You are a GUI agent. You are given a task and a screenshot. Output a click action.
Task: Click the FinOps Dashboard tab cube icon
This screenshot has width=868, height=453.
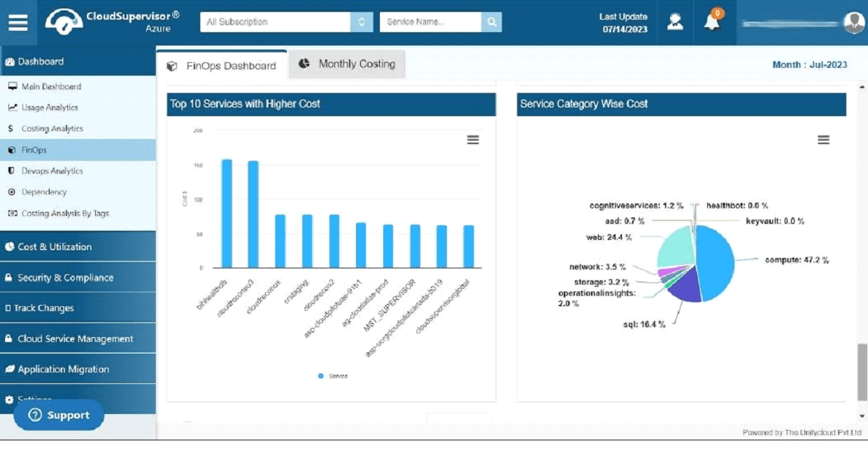172,66
